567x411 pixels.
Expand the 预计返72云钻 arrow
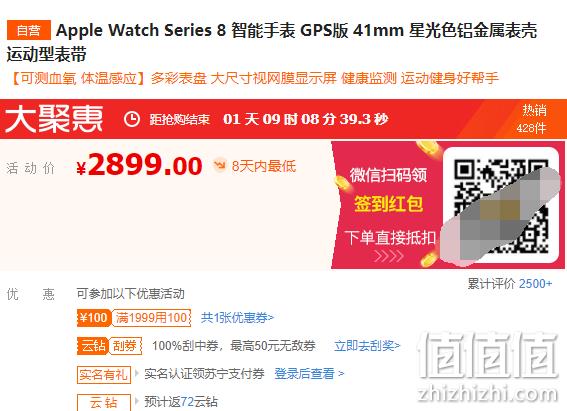[137, 401]
